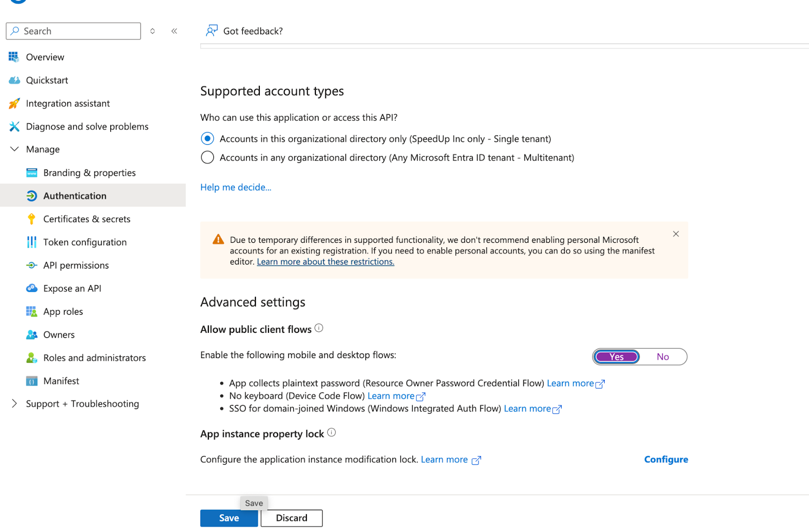Image resolution: width=809 pixels, height=532 pixels.
Task: Click info icon beside App instance property lock
Action: pyautogui.click(x=331, y=433)
